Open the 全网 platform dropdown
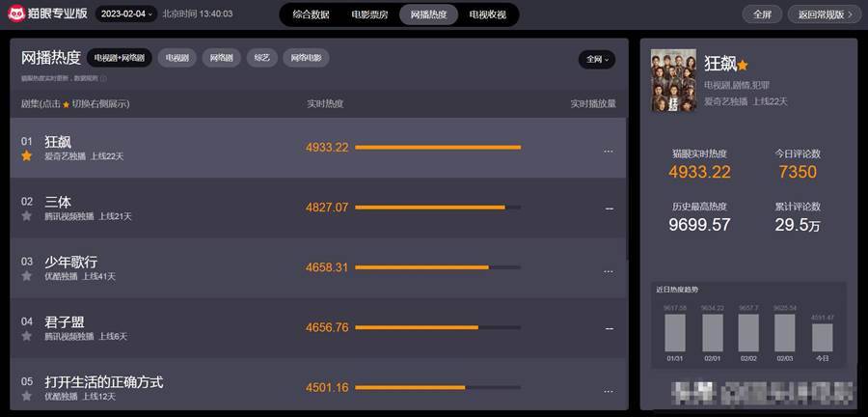Screen dimensions: 868x417 tap(597, 59)
